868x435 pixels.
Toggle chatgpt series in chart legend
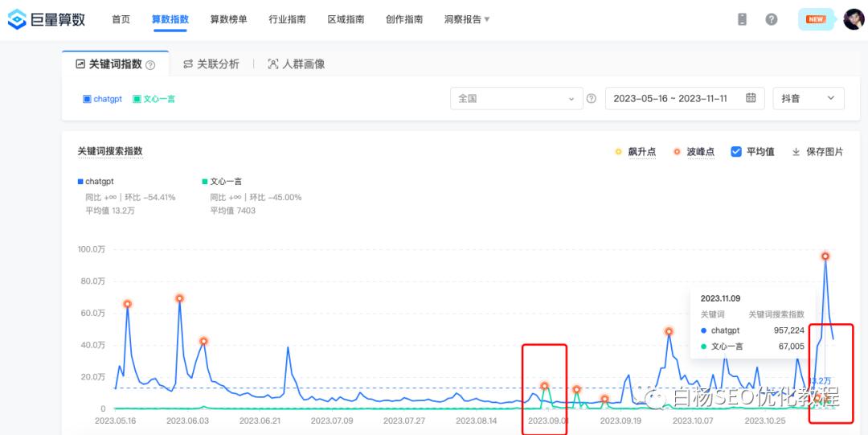pos(96,181)
